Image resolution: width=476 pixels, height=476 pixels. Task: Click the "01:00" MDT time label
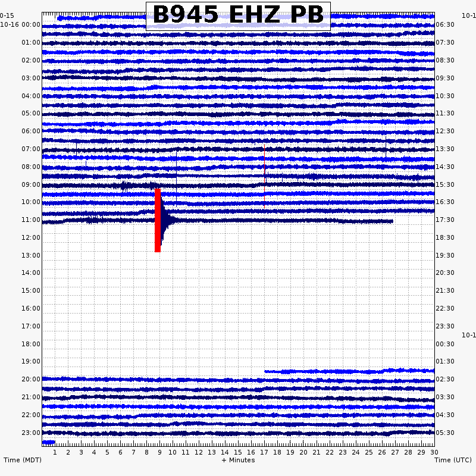pyautogui.click(x=31, y=42)
